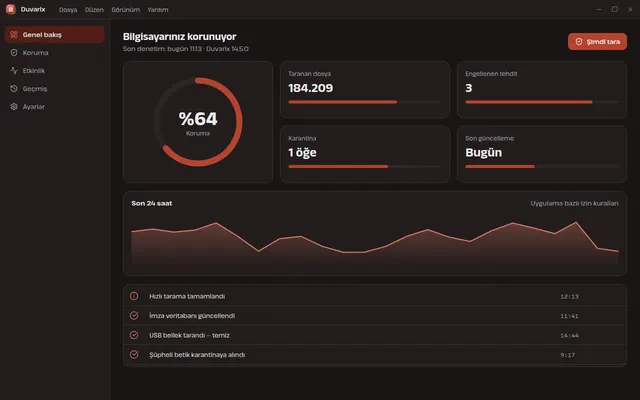
Task: Click the Ayarlar gear icon in sidebar
Action: [x=14, y=107]
